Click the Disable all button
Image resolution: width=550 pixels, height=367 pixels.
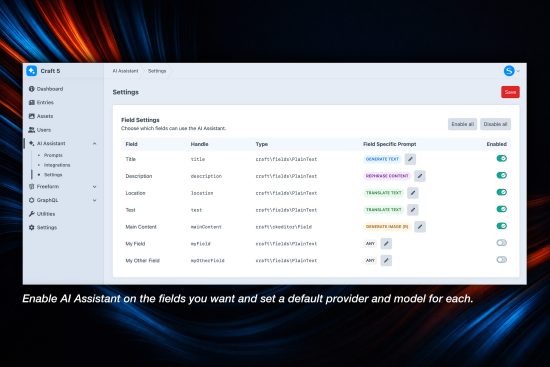495,124
